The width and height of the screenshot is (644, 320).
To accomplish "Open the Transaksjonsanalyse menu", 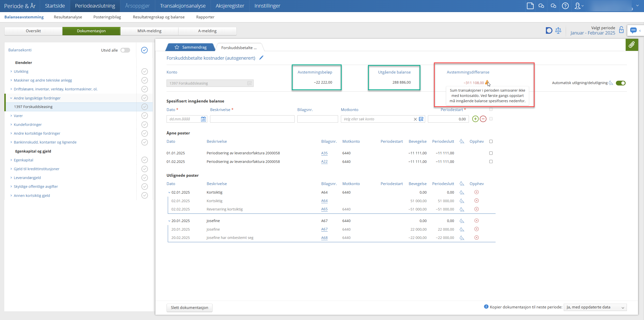I will click(183, 6).
